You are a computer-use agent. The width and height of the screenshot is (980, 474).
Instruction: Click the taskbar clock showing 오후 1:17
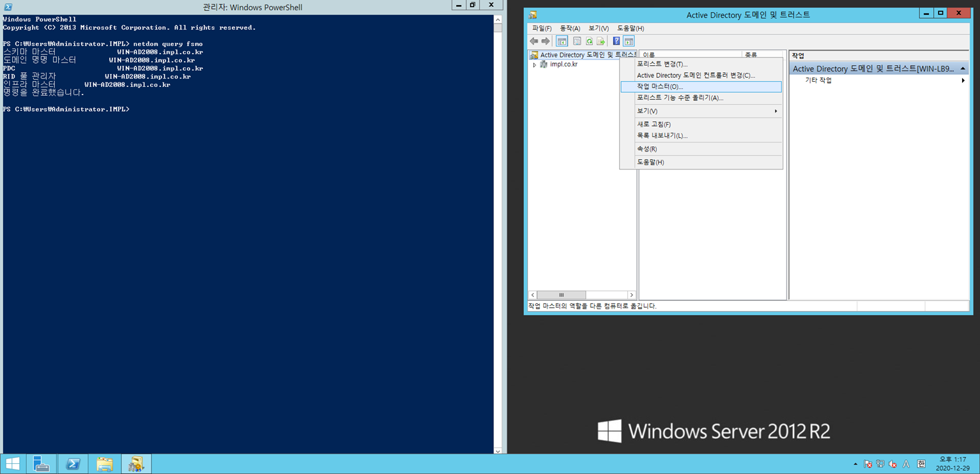(x=953, y=464)
